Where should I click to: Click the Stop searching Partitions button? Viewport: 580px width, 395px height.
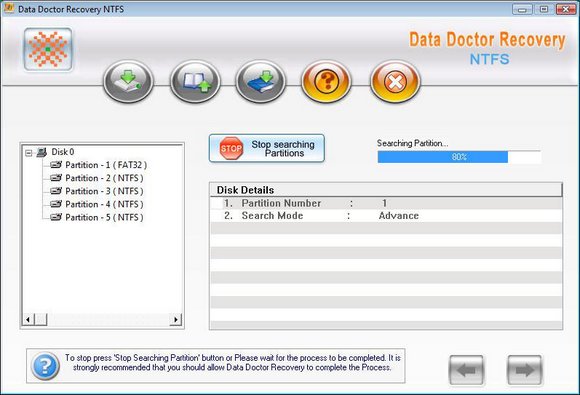coord(267,148)
